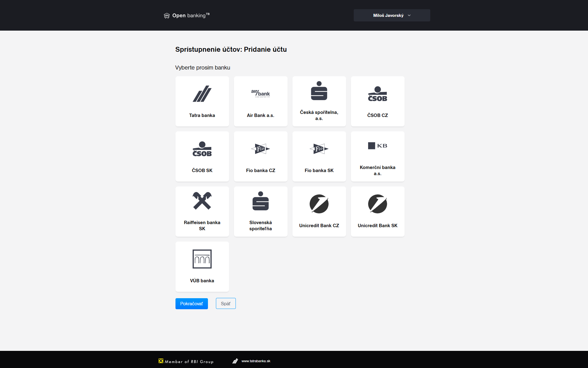The image size is (588, 368).
Task: Open the Miloš Javorský user dropdown
Action: 392,15
